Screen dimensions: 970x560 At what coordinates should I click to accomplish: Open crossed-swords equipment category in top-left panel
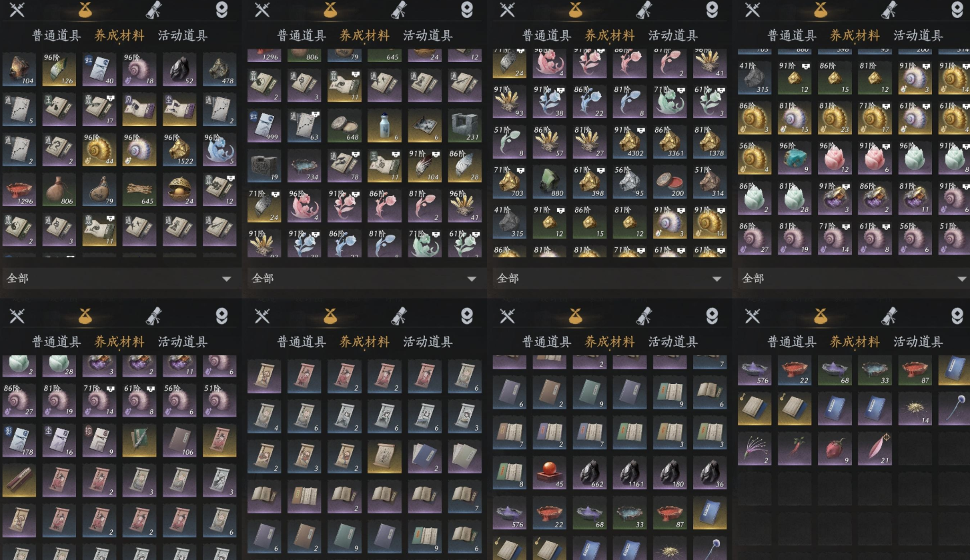click(x=17, y=9)
